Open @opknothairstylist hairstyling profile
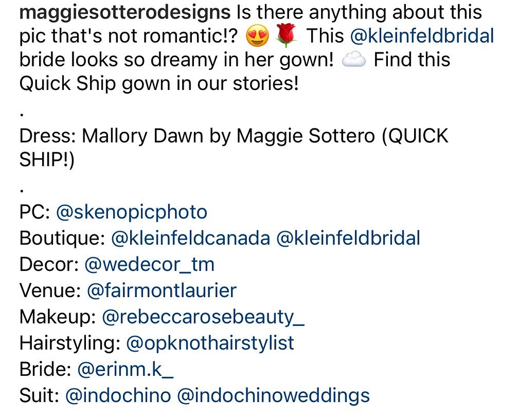Screen dimensions: 518x420 [x=210, y=343]
